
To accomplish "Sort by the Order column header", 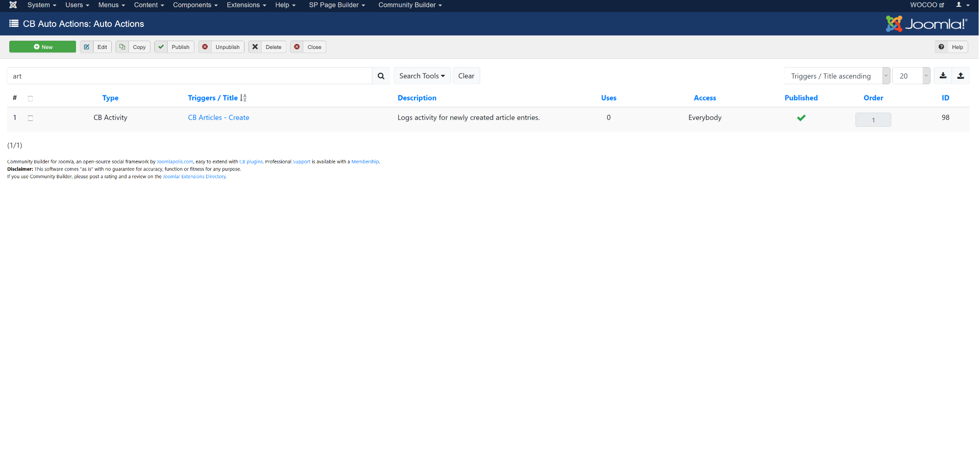I will click(873, 98).
